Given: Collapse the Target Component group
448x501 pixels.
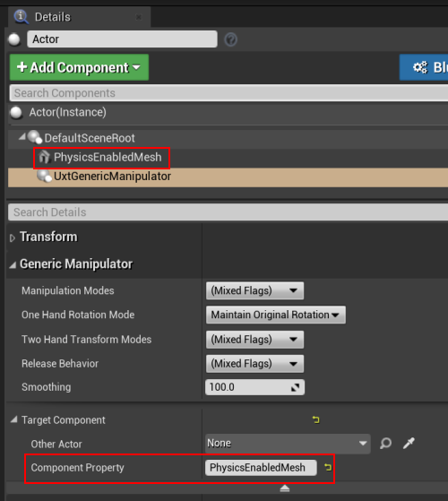Looking at the screenshot, I should (13, 419).
